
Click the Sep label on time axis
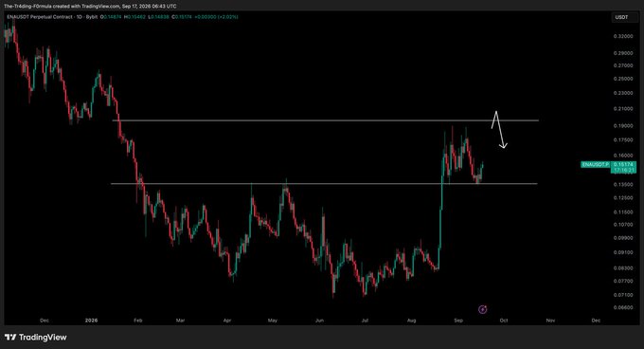tap(458, 321)
